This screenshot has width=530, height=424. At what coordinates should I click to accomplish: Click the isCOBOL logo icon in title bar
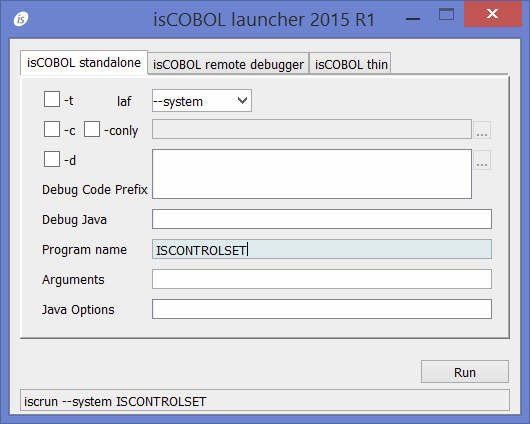(21, 19)
